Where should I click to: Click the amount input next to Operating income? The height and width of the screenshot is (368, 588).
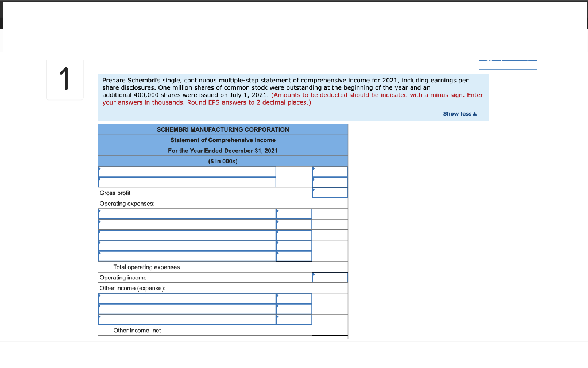point(330,277)
